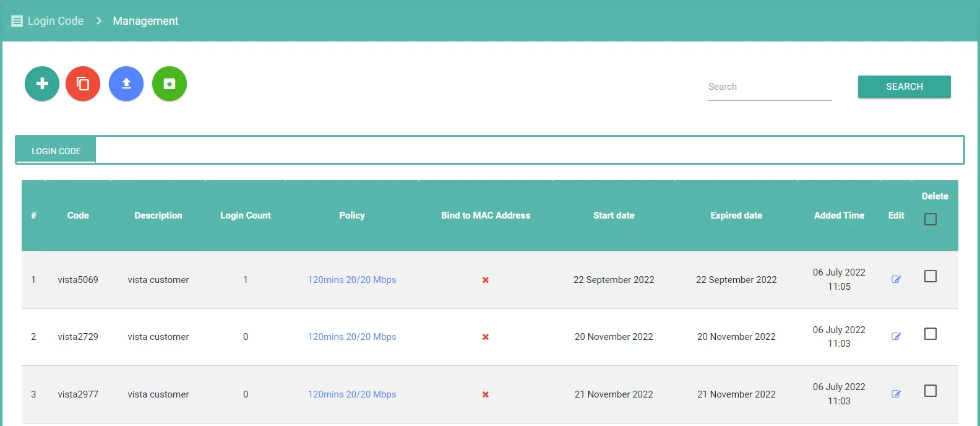
Task: Focus the Search input field
Action: [x=770, y=87]
